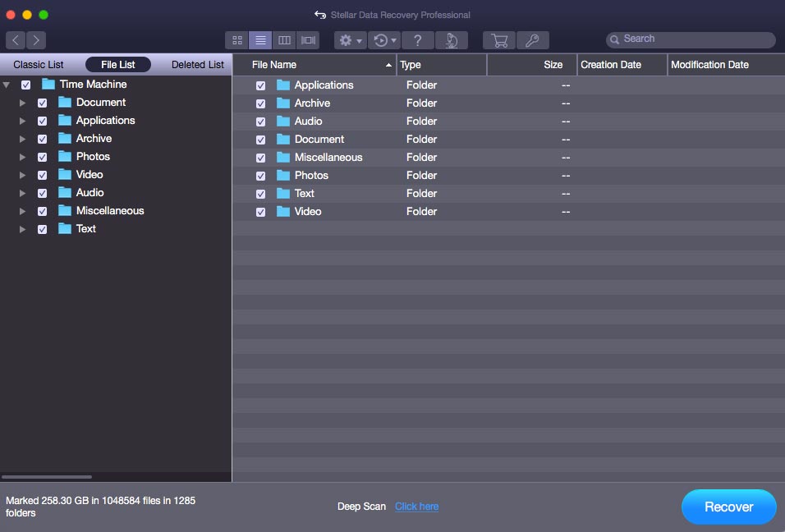Open the shopping cart to buy

(x=499, y=40)
